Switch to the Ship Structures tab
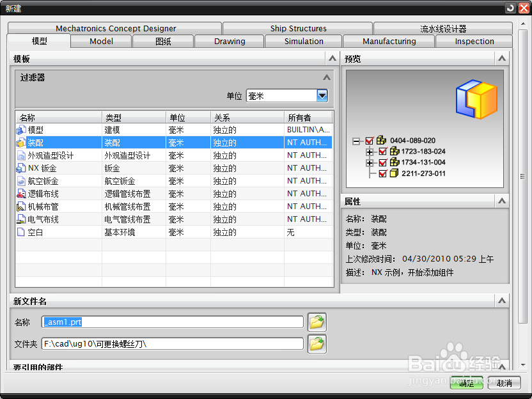Screen dimensions: 532x399 click(x=297, y=28)
